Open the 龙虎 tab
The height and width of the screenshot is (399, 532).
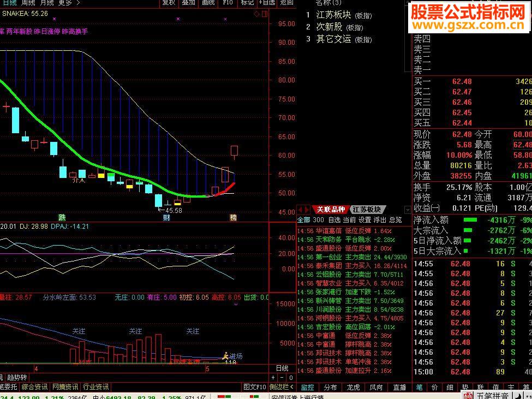[x=353, y=387]
